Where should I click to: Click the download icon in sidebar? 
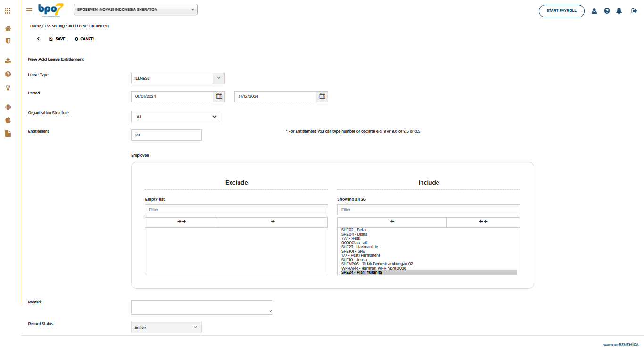(8, 60)
